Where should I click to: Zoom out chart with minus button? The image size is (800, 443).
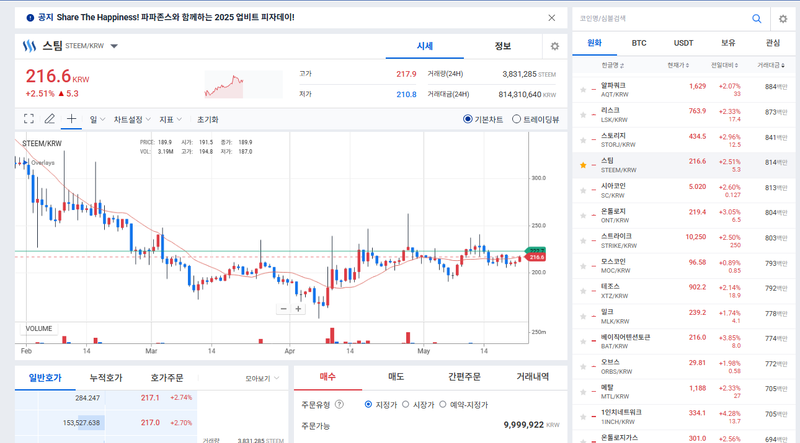(284, 309)
